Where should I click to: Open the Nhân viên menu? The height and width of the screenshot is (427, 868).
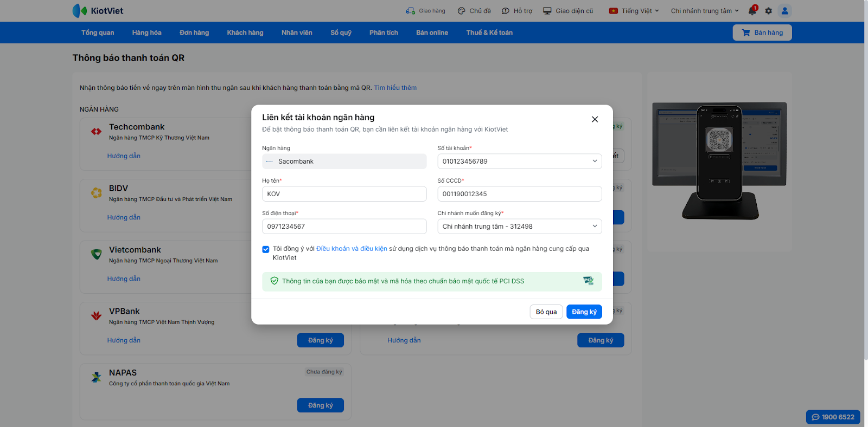point(297,33)
